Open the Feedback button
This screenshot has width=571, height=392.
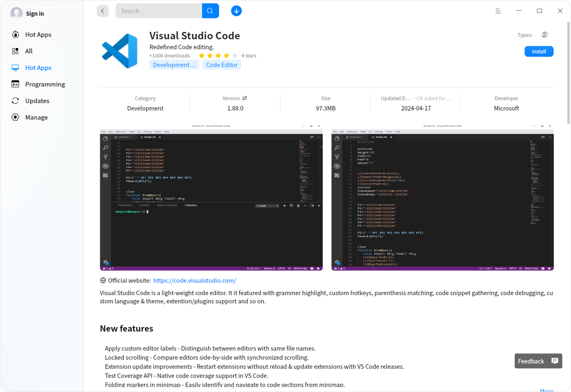[x=538, y=361]
